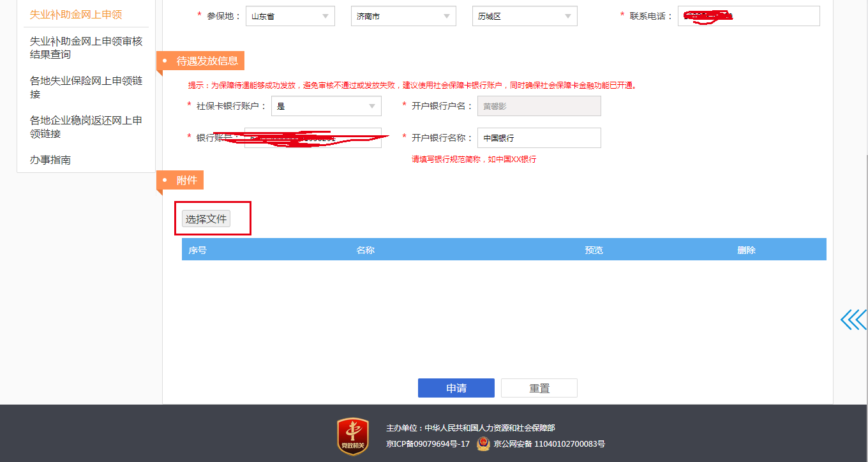Expand the 济南市 city dropdown
Viewport: 868px width, 462px height.
pos(403,17)
